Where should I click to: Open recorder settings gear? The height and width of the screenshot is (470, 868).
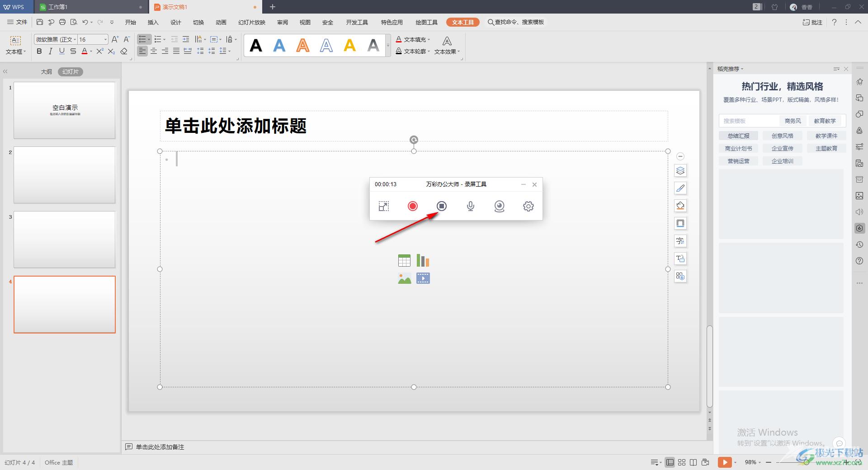pyautogui.click(x=528, y=206)
